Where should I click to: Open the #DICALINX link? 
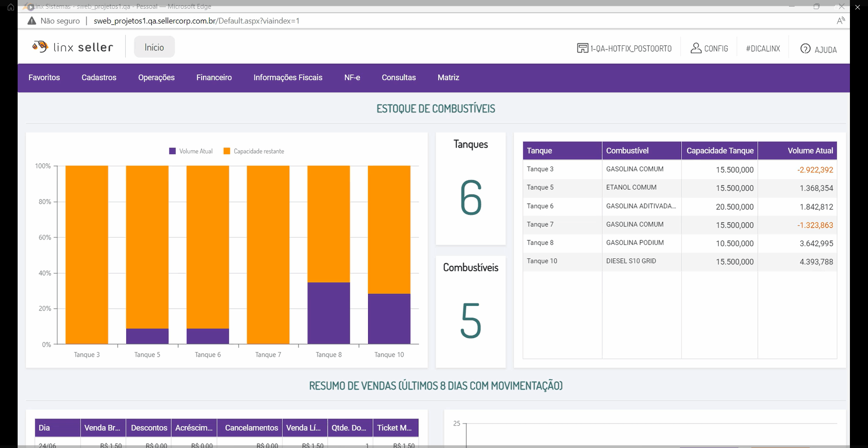click(x=763, y=48)
